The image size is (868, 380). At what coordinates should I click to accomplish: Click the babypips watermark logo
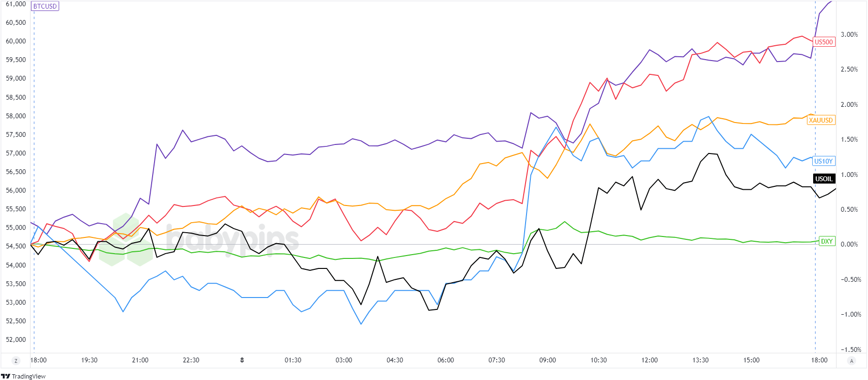(200, 240)
